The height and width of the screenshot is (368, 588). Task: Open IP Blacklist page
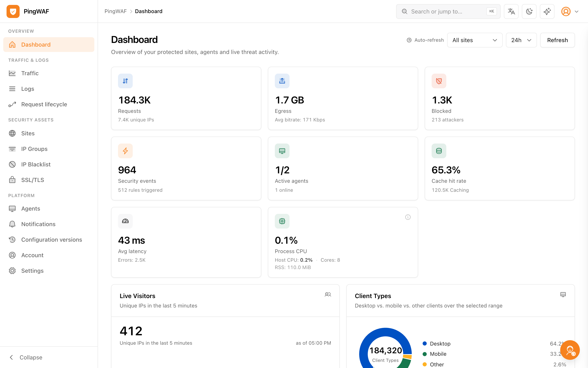[x=49, y=165]
